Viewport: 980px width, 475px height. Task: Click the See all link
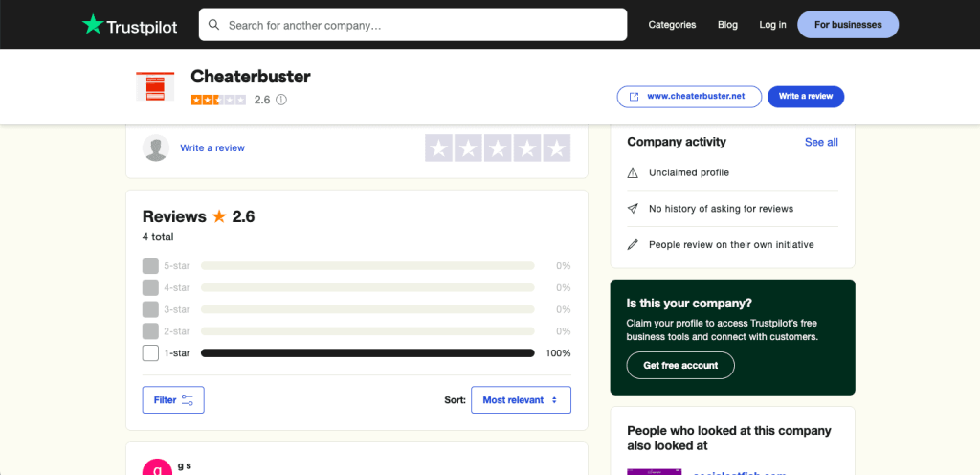click(x=821, y=142)
